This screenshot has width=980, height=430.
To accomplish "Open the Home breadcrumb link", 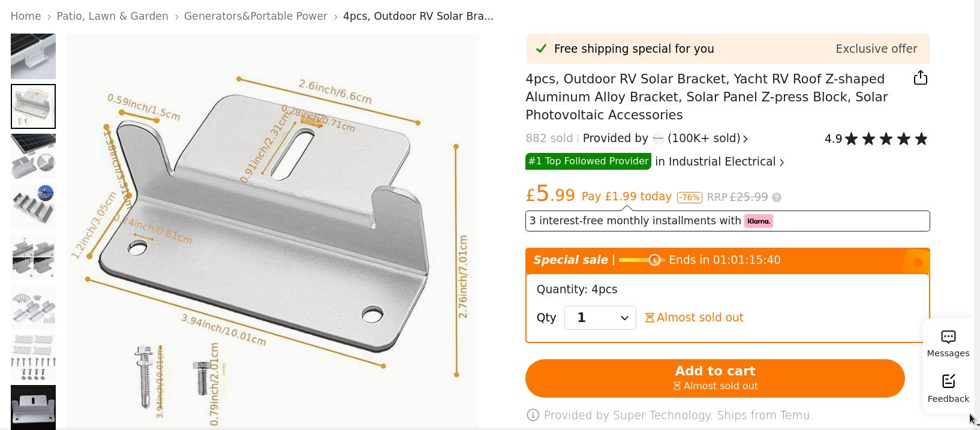I will 25,16.
